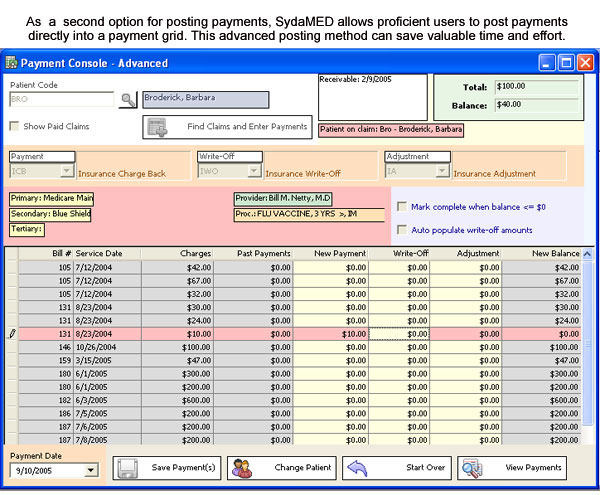Click the Save Payment(s) floppy disk icon
The image size is (600, 495).
point(127,468)
